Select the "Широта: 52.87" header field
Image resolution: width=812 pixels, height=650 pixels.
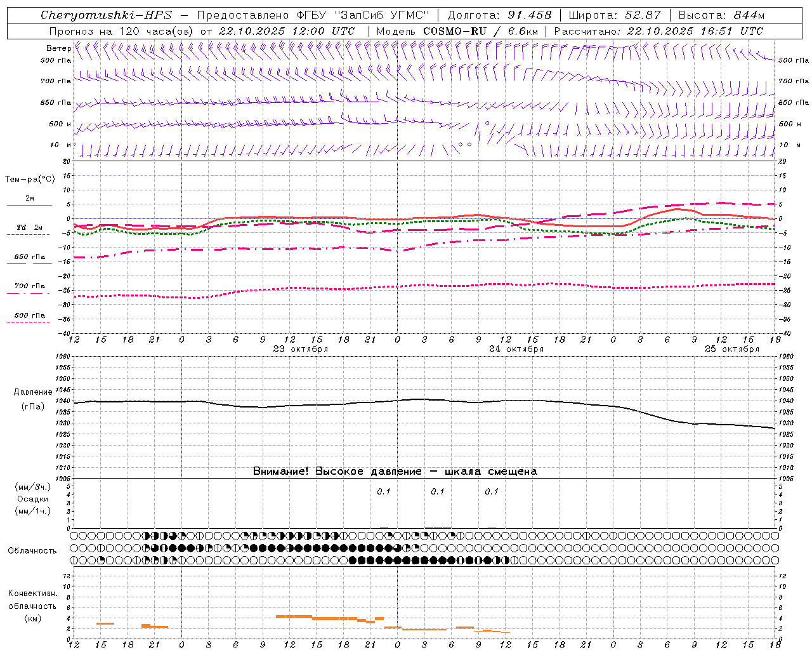[615, 15]
